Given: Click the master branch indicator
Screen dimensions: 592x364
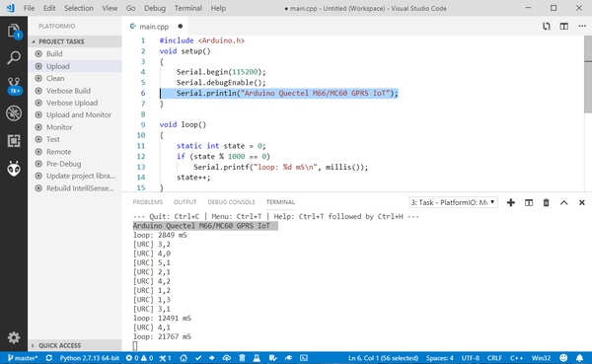Looking at the screenshot, I should pyautogui.click(x=23, y=358).
